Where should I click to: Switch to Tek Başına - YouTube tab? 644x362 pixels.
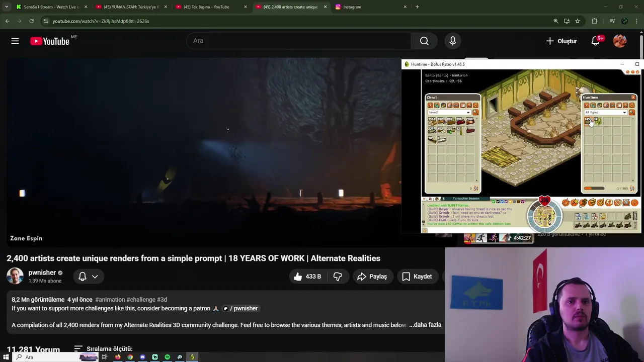point(211,7)
